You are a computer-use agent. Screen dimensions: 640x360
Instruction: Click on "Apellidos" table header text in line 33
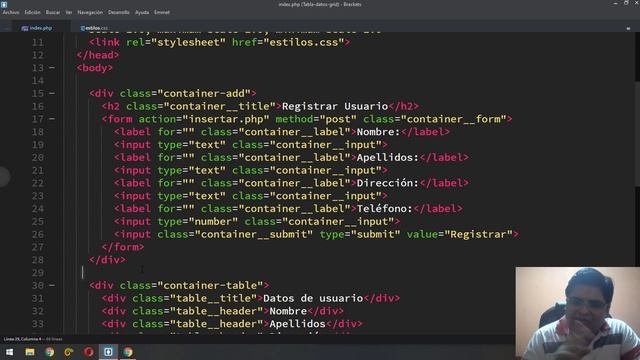[x=298, y=324]
